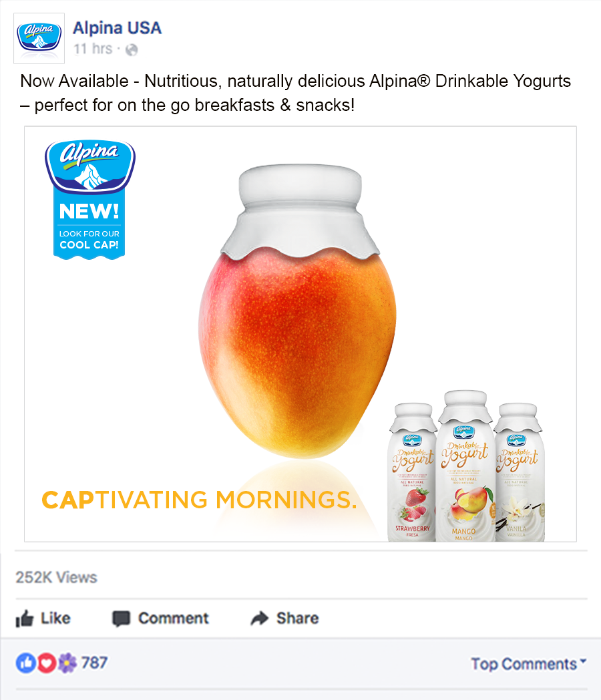This screenshot has height=700, width=601.
Task: Share this post via Share label
Action: pos(298,619)
